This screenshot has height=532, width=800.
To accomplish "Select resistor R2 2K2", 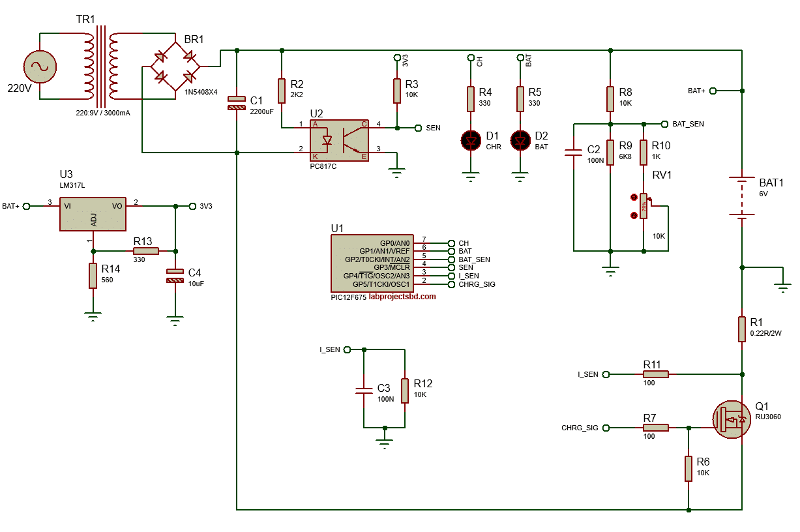I will click(x=282, y=91).
